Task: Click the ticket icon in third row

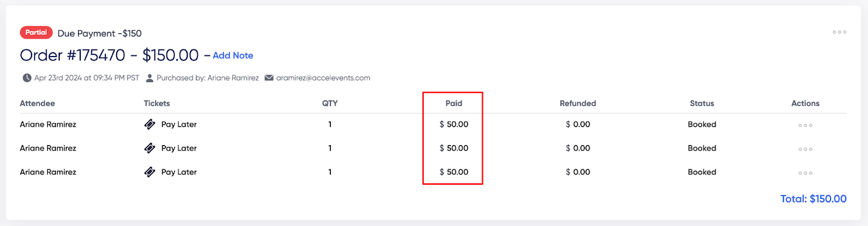Action: pyautogui.click(x=150, y=172)
